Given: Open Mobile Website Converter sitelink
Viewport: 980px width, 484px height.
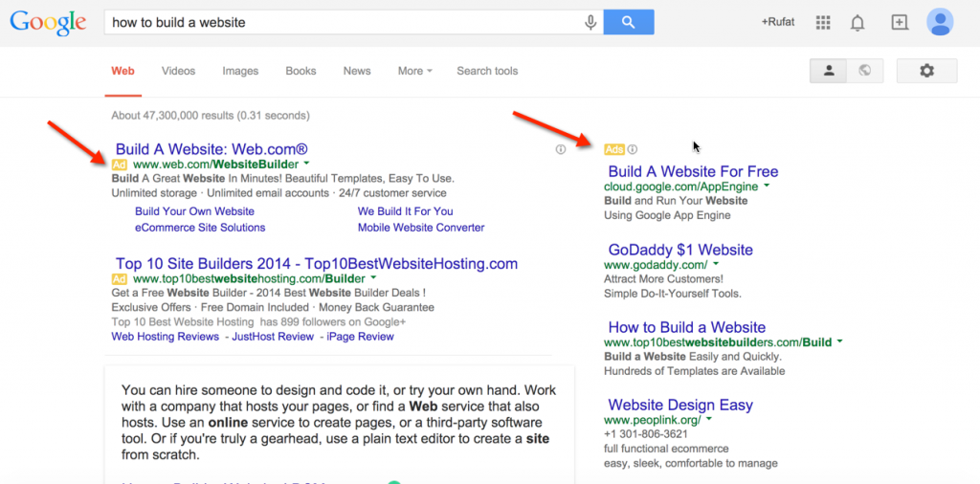Looking at the screenshot, I should click(421, 228).
